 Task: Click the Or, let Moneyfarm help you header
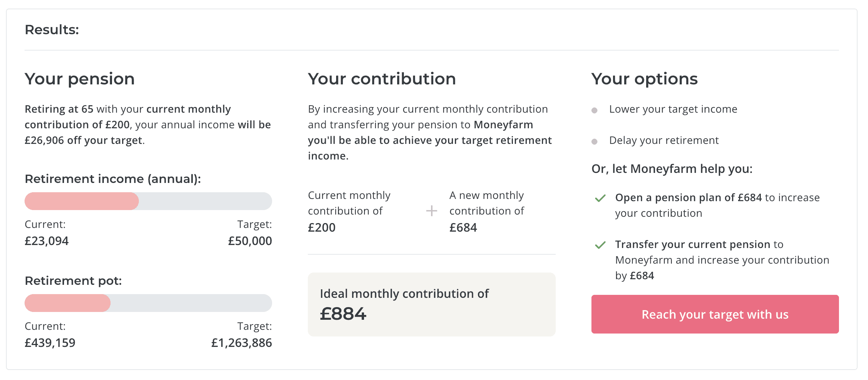tap(671, 168)
